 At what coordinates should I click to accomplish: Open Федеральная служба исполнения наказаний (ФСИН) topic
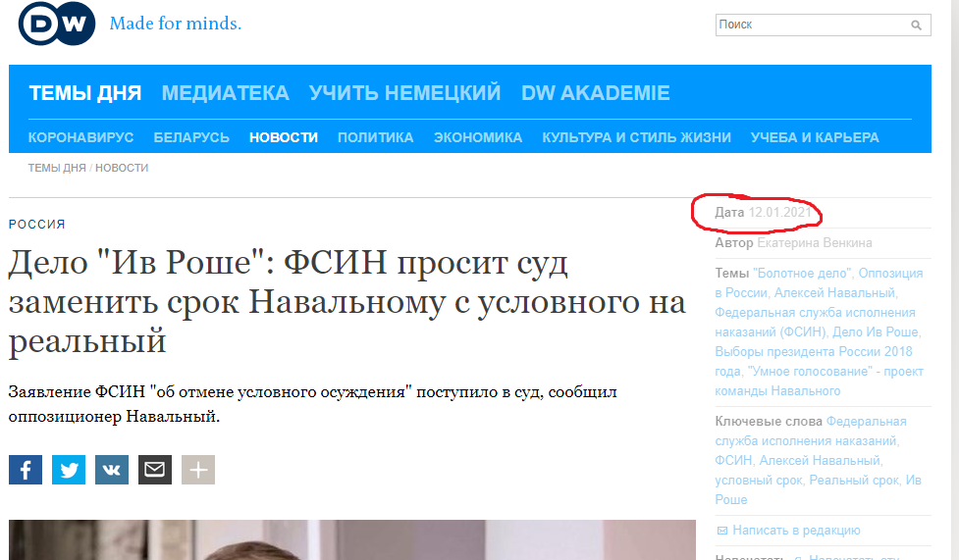(815, 323)
